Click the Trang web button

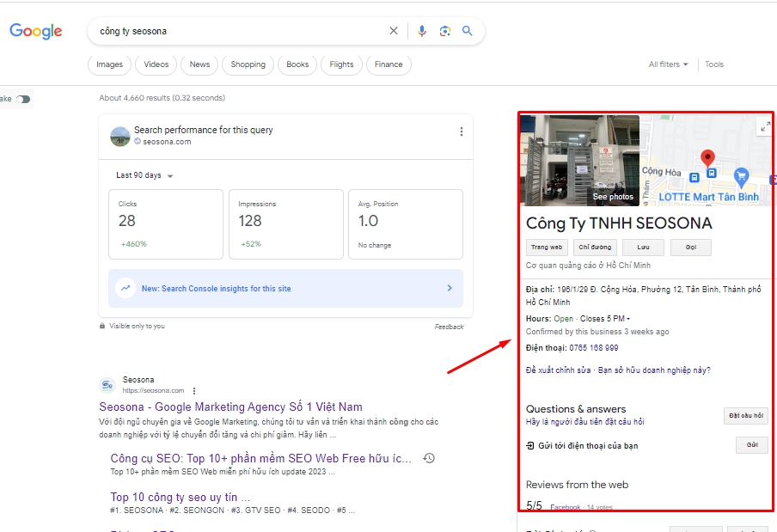[x=546, y=248]
